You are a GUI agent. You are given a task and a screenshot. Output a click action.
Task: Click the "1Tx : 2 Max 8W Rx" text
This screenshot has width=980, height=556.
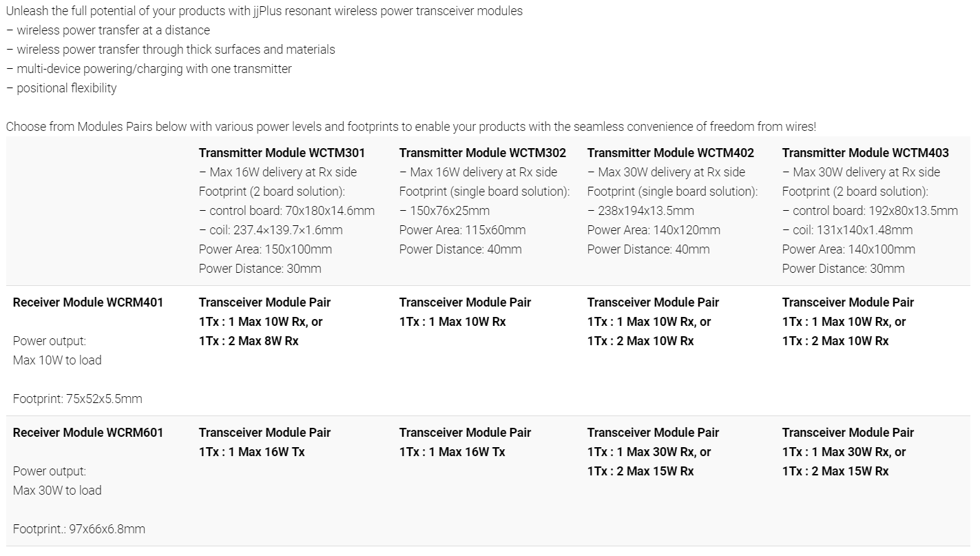249,341
